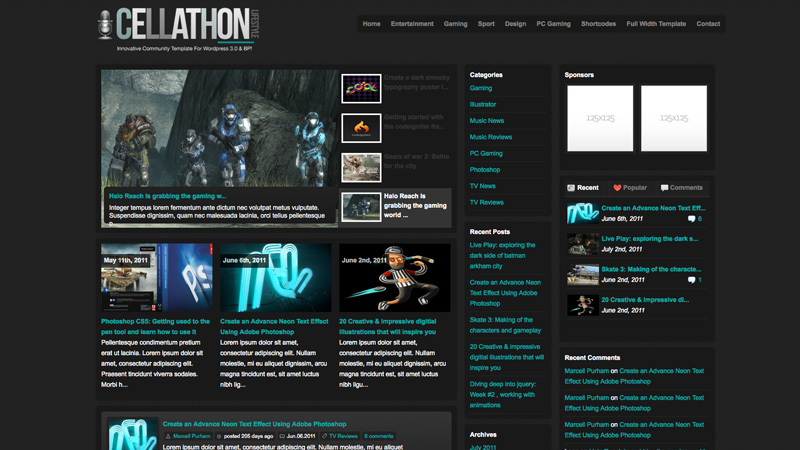
Task: Select the Halo Reach slider thumbnail
Action: tap(361, 207)
